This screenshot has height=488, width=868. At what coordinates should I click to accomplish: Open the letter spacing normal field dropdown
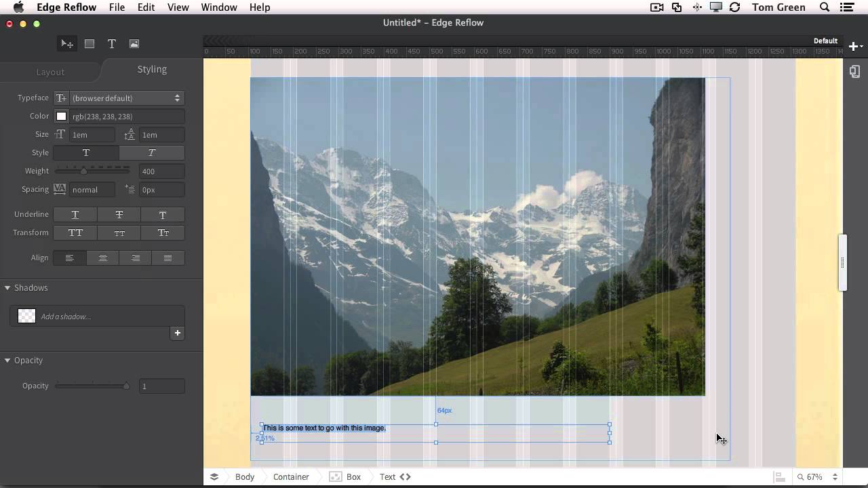click(92, 190)
